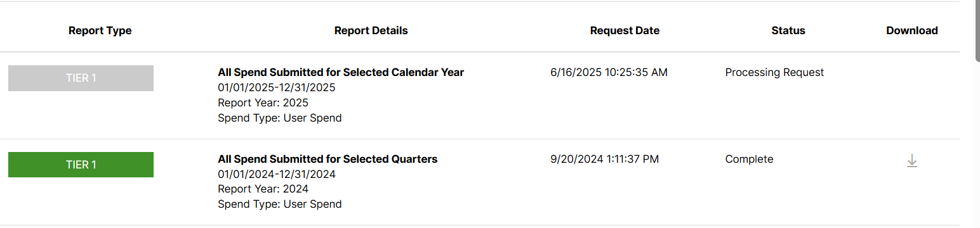
Task: Select the Report Details column header
Action: pyautogui.click(x=371, y=30)
